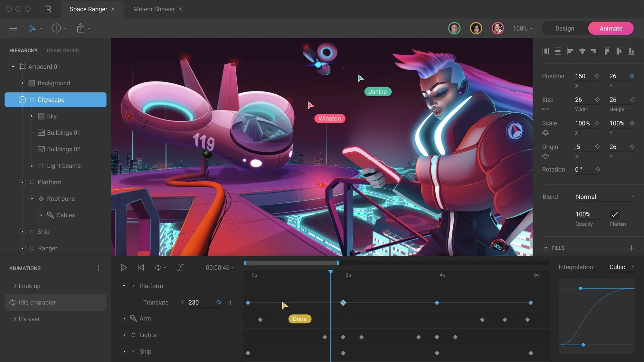Click the size link proportions icon

(545, 109)
